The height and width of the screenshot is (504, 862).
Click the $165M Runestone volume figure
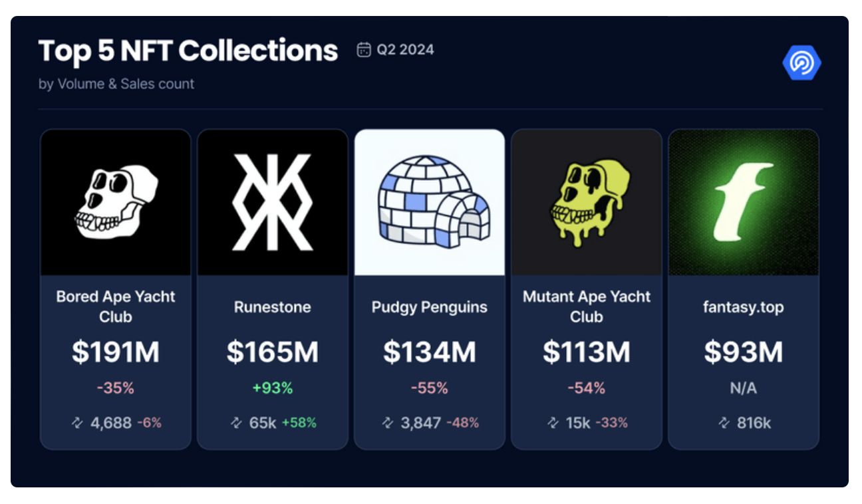tap(273, 352)
